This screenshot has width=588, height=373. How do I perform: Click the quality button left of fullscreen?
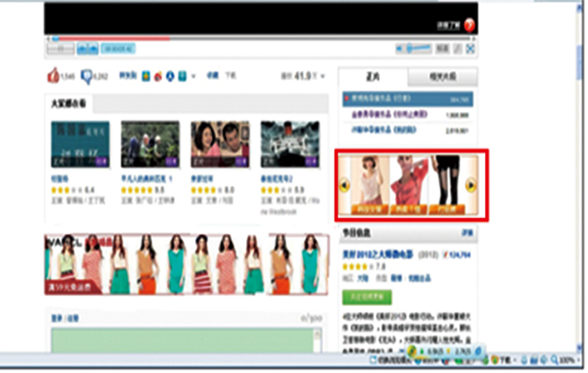tap(442, 49)
